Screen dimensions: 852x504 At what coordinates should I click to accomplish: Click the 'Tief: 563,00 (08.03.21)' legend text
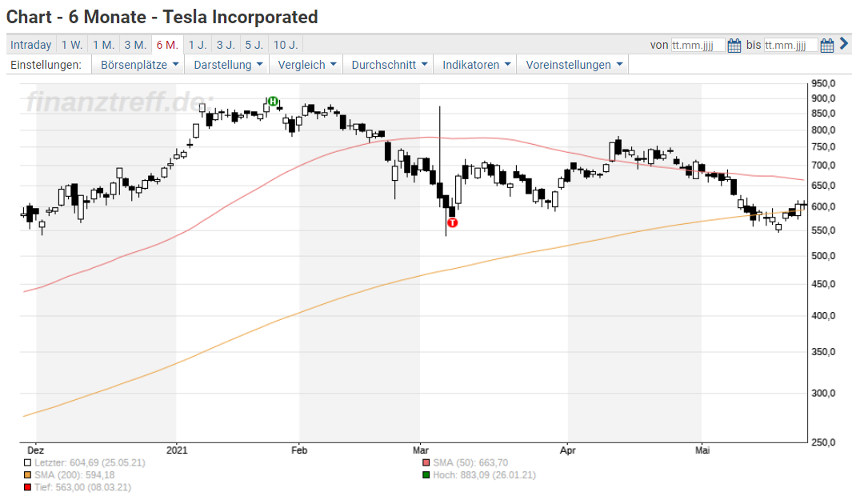82,487
